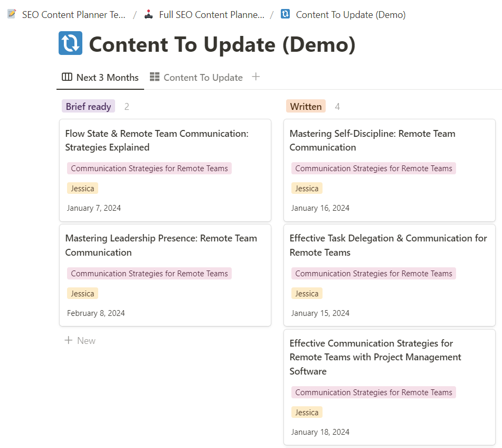Click the Written group label
The width and height of the screenshot is (502, 448).
click(x=306, y=107)
